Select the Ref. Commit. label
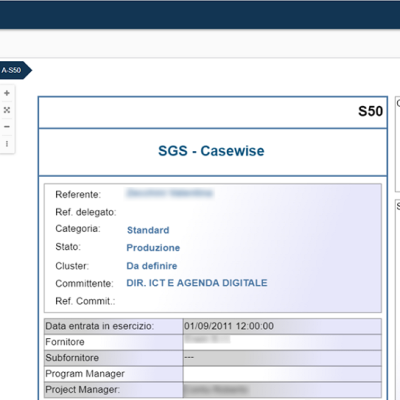Screen dimensions: 400x400 tap(85, 301)
